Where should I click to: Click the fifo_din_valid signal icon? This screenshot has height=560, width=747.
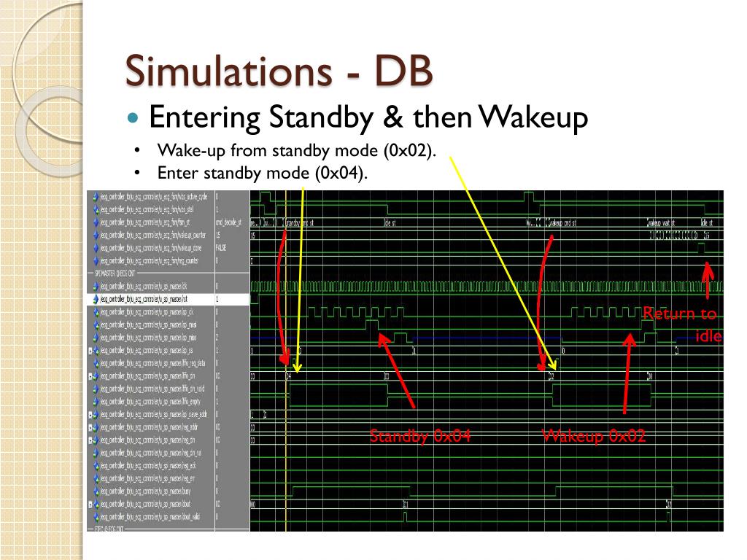96,389
